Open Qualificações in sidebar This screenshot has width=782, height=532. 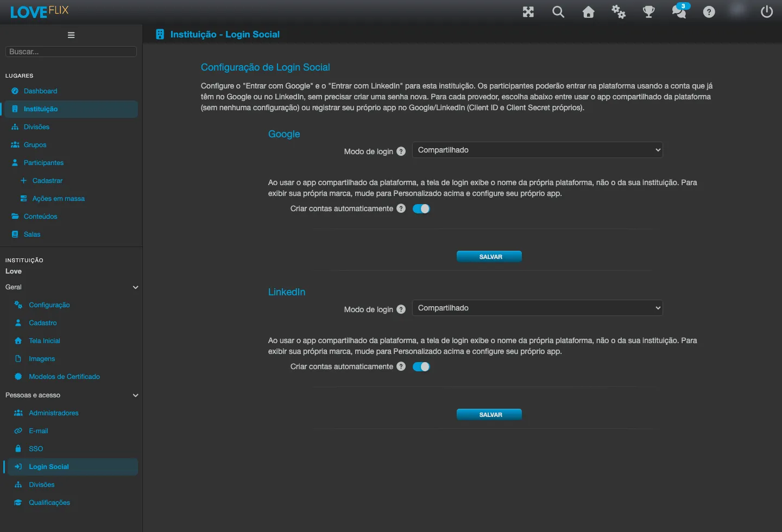pyautogui.click(x=49, y=503)
